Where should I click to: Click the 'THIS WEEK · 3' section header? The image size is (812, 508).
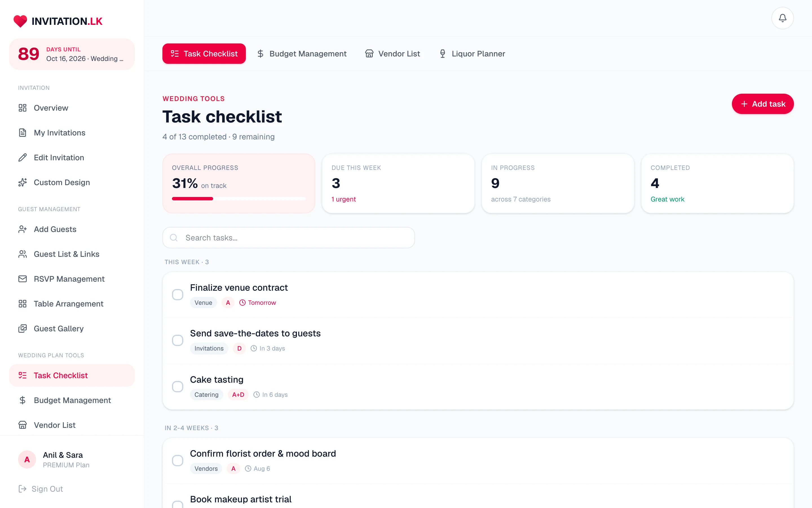(x=187, y=262)
